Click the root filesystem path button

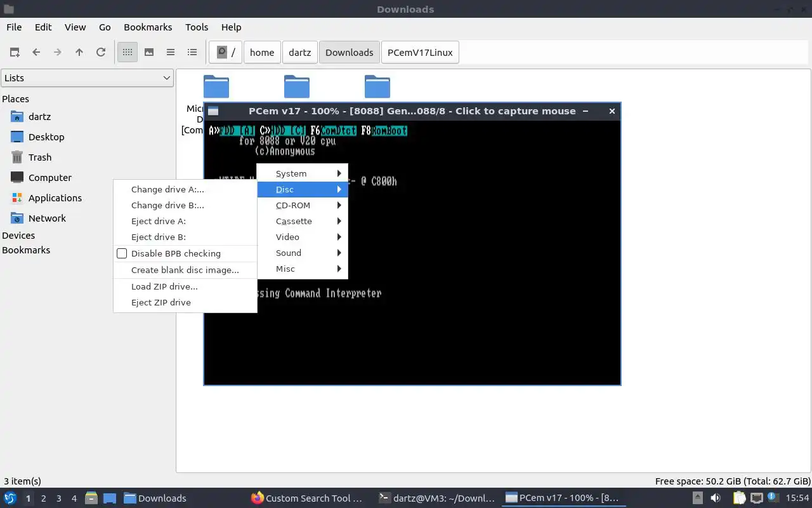[x=226, y=52]
